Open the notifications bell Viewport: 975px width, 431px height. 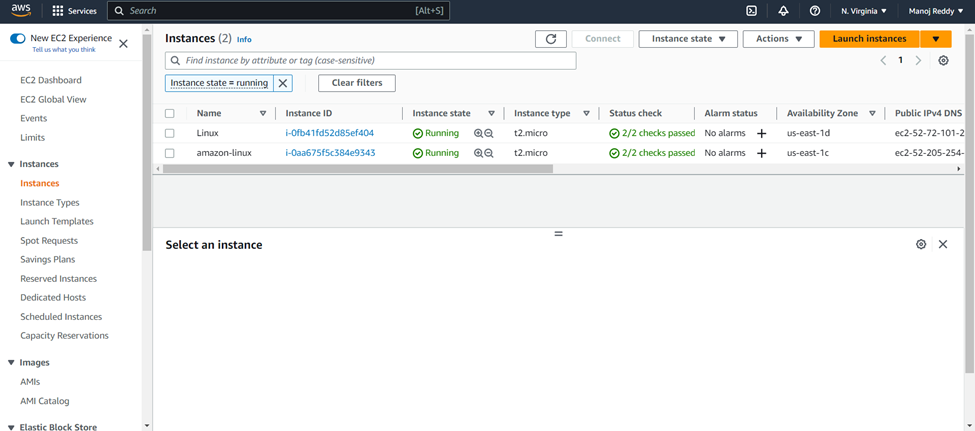(783, 11)
